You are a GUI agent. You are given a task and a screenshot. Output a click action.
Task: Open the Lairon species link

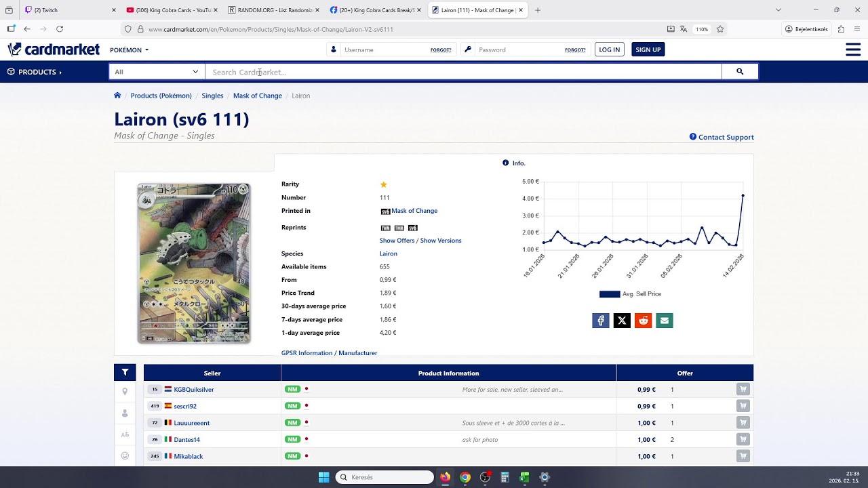click(389, 253)
